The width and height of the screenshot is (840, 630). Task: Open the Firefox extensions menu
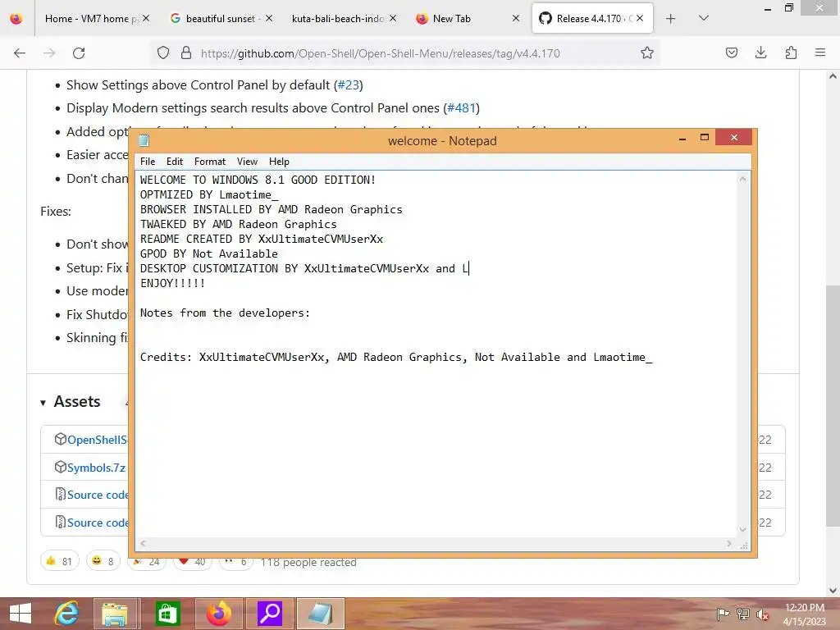pyautogui.click(x=791, y=52)
